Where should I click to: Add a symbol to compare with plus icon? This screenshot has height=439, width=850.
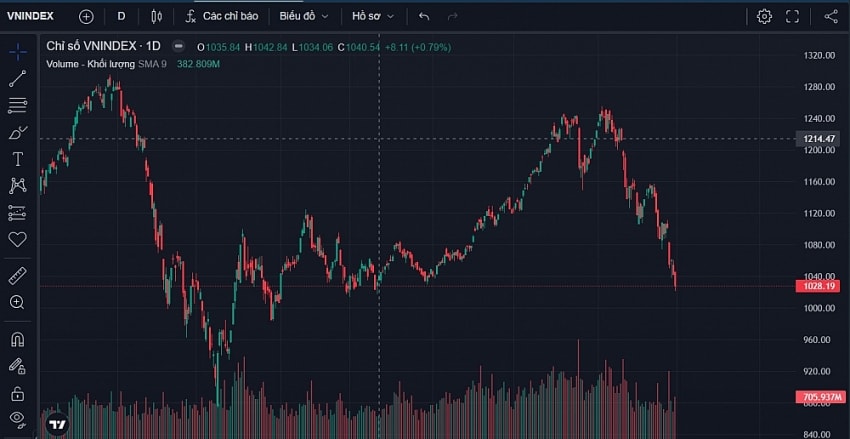coord(86,16)
